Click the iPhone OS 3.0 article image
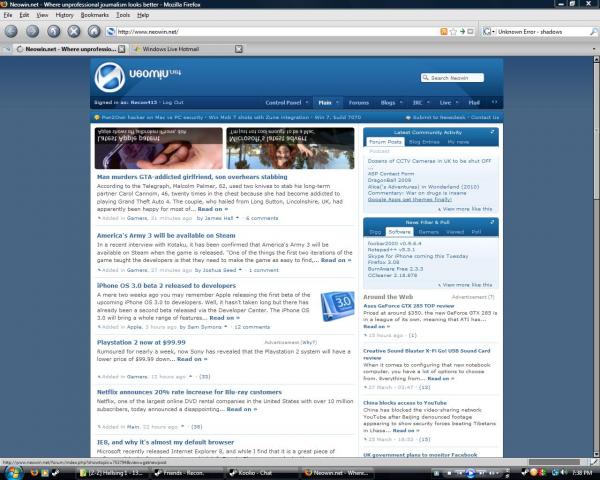The image size is (600, 480). coord(338,306)
